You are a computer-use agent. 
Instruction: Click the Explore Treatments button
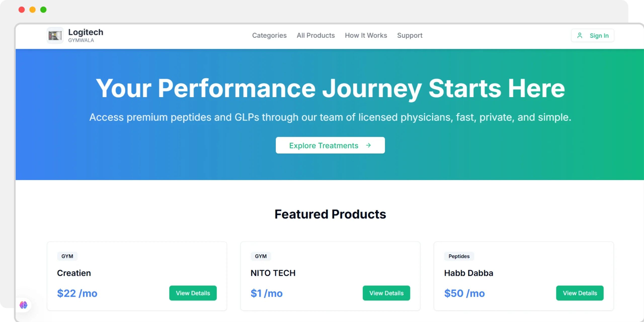tap(330, 145)
